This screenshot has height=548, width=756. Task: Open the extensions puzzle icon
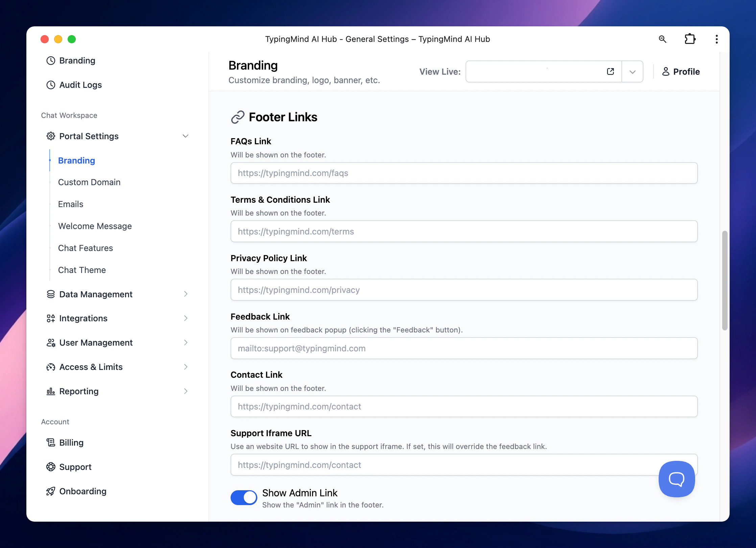(x=690, y=39)
